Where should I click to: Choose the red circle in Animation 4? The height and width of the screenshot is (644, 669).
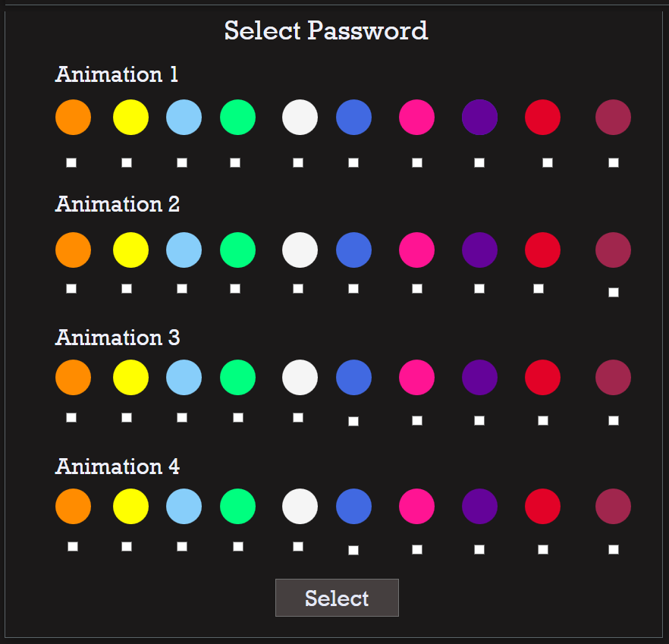(x=542, y=506)
